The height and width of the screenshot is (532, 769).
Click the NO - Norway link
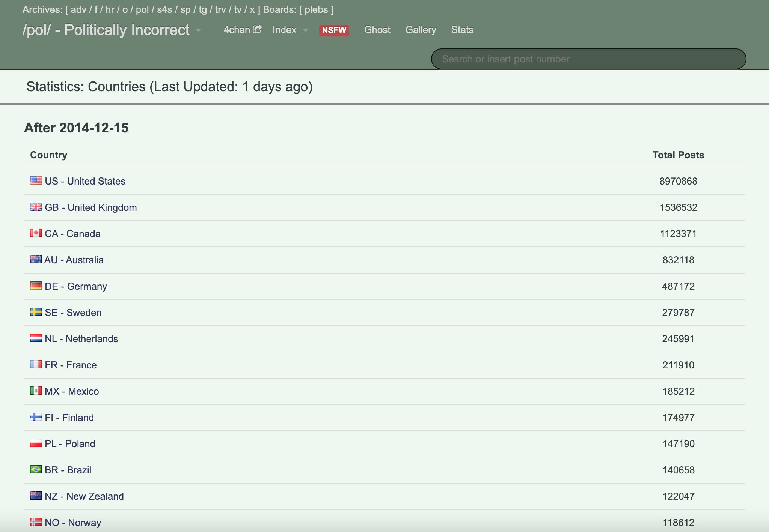click(x=73, y=523)
